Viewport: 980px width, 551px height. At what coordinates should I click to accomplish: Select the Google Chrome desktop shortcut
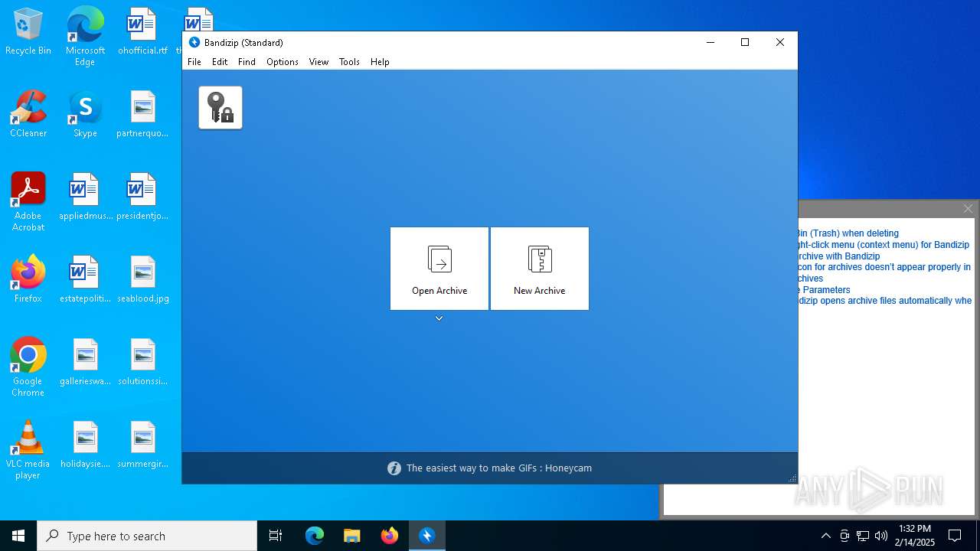[x=28, y=367]
